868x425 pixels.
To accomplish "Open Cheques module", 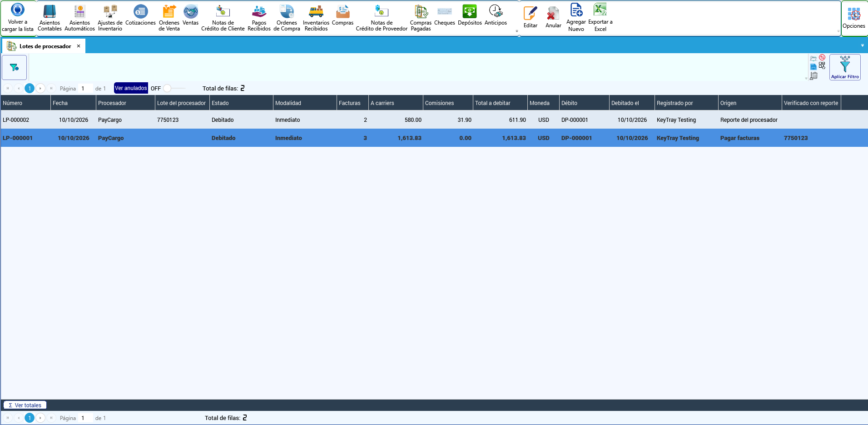I will click(x=444, y=15).
